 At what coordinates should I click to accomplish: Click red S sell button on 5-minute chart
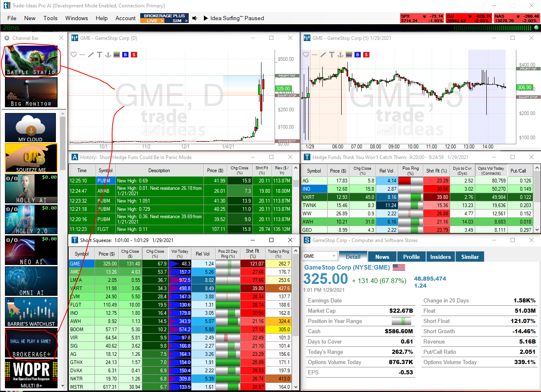click(366, 55)
